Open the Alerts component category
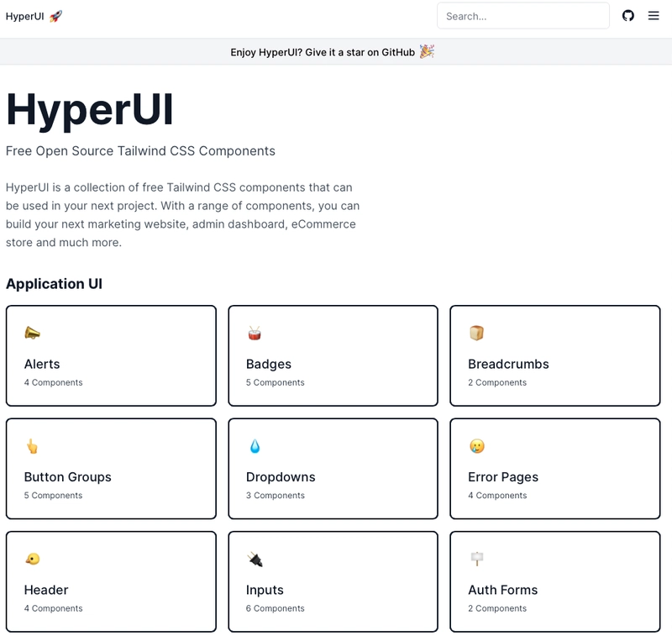672x636 pixels. (111, 355)
